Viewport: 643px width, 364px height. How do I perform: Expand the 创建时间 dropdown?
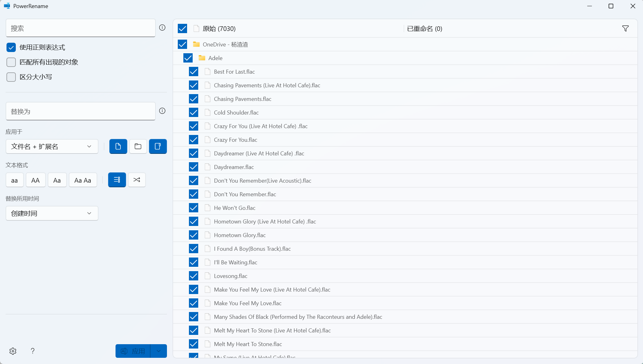(x=52, y=213)
